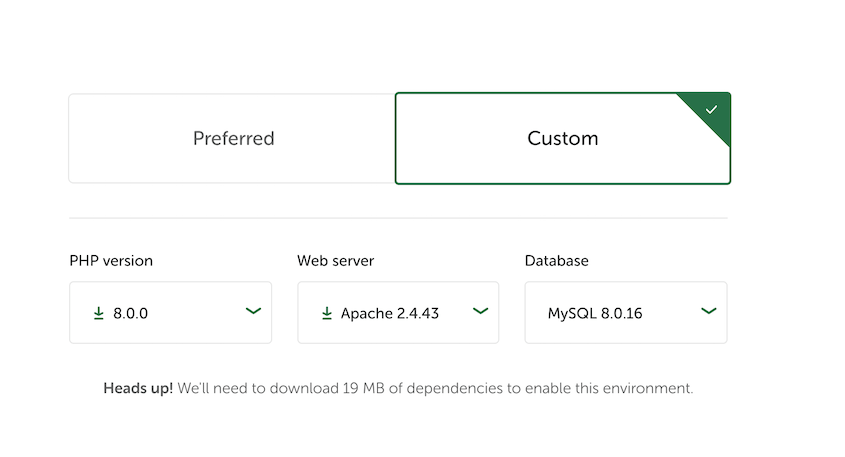Select the Custom environment option

563,139
